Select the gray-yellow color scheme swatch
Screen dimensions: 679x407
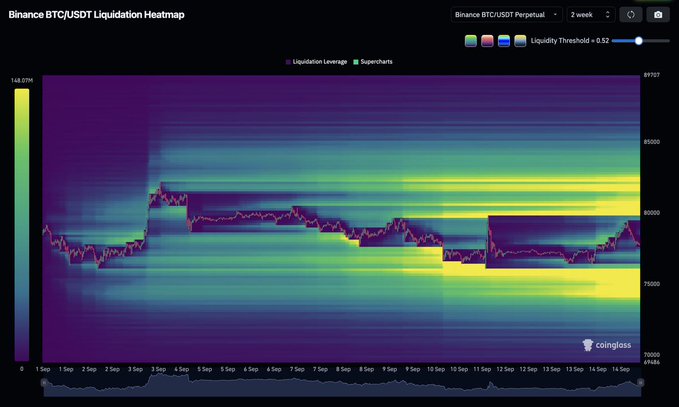click(520, 41)
